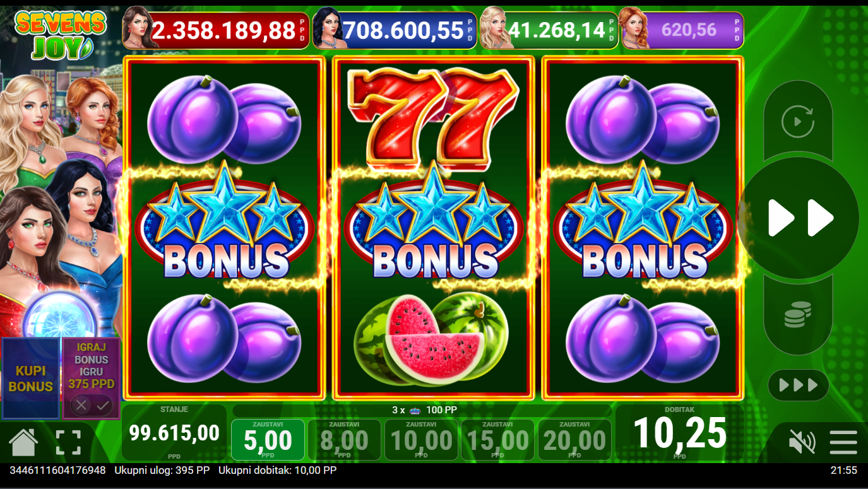This screenshot has height=489, width=868.
Task: Click the fast-forward spin button
Action: click(800, 218)
